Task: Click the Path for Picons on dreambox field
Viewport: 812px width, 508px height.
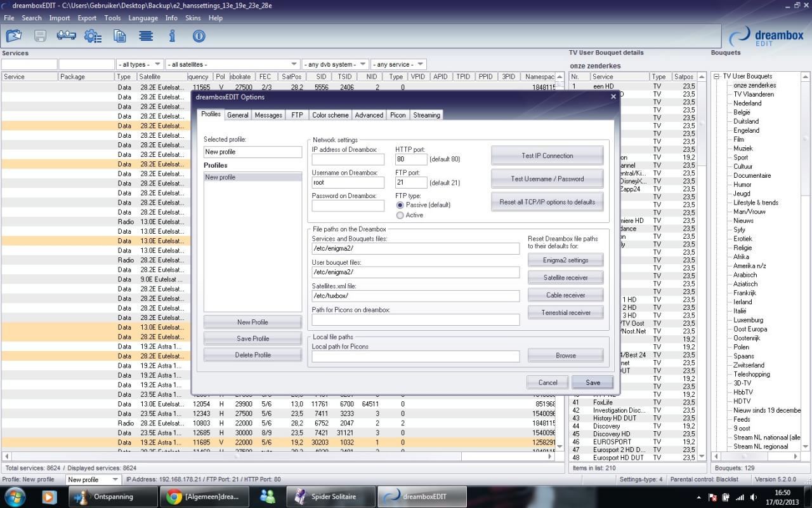Action: click(416, 319)
